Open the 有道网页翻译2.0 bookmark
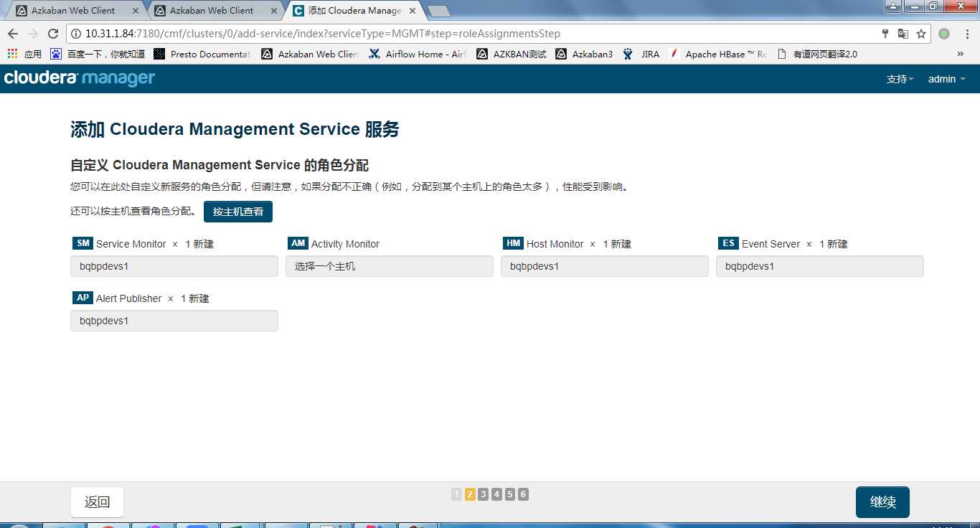 (x=816, y=54)
